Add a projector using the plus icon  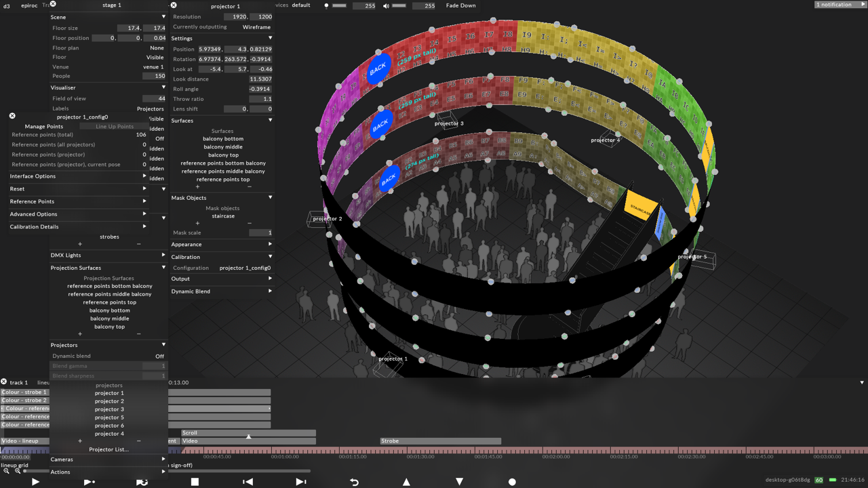pyautogui.click(x=80, y=441)
